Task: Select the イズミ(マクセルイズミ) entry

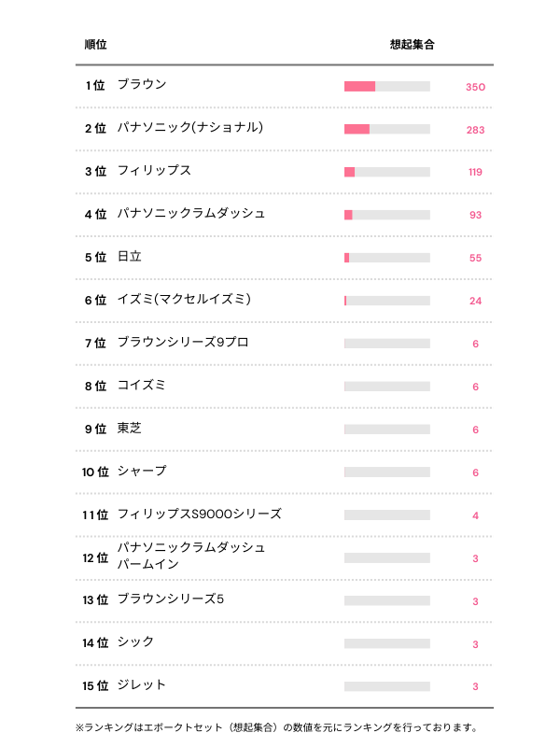Action: tap(184, 300)
